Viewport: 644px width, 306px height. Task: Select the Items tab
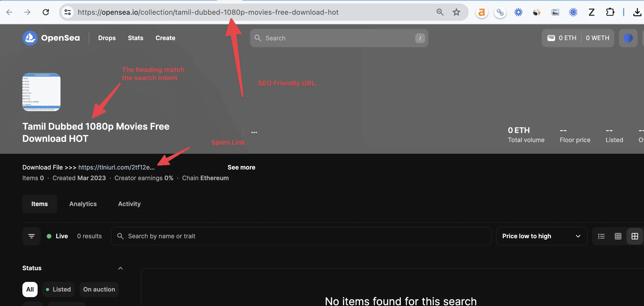pyautogui.click(x=40, y=204)
